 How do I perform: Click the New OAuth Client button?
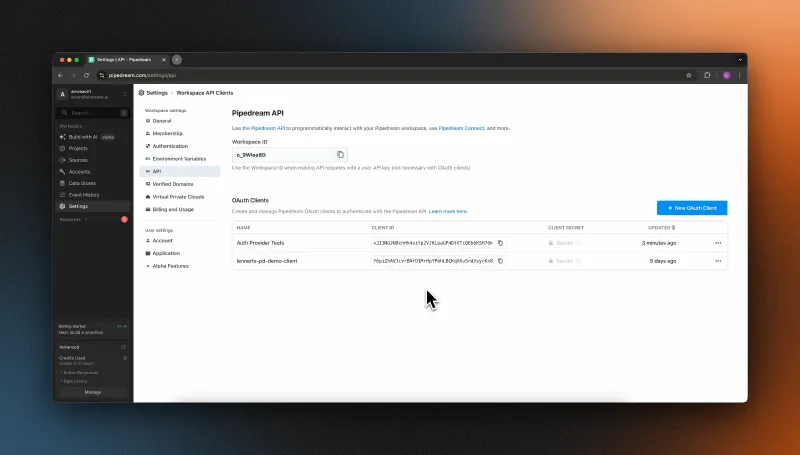click(692, 208)
